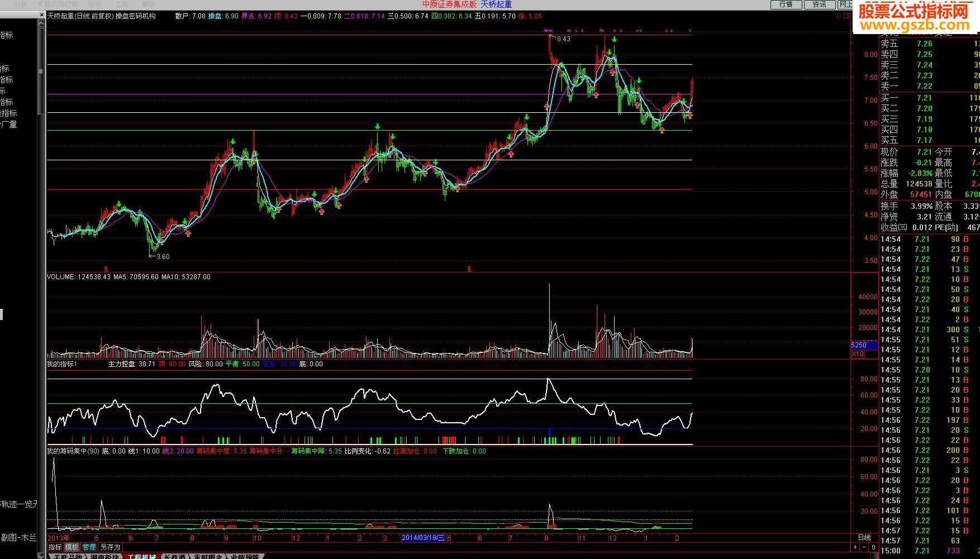The height and width of the screenshot is (559, 980).
Task: Switch to the 关联品种 bottom tab
Action: [x=67, y=556]
